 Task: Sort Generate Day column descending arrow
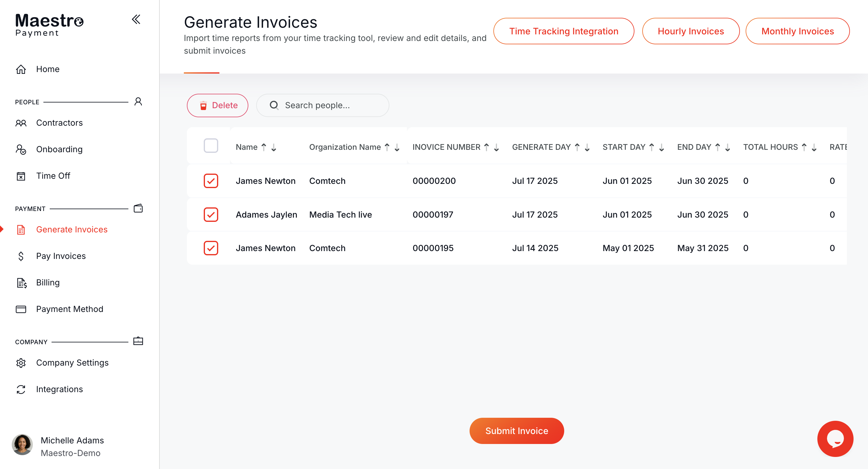(x=587, y=147)
